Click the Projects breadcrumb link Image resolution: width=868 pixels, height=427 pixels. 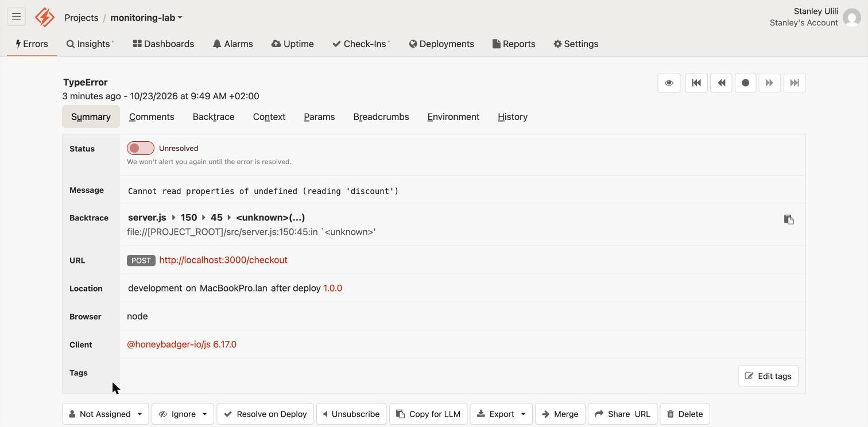click(x=82, y=17)
